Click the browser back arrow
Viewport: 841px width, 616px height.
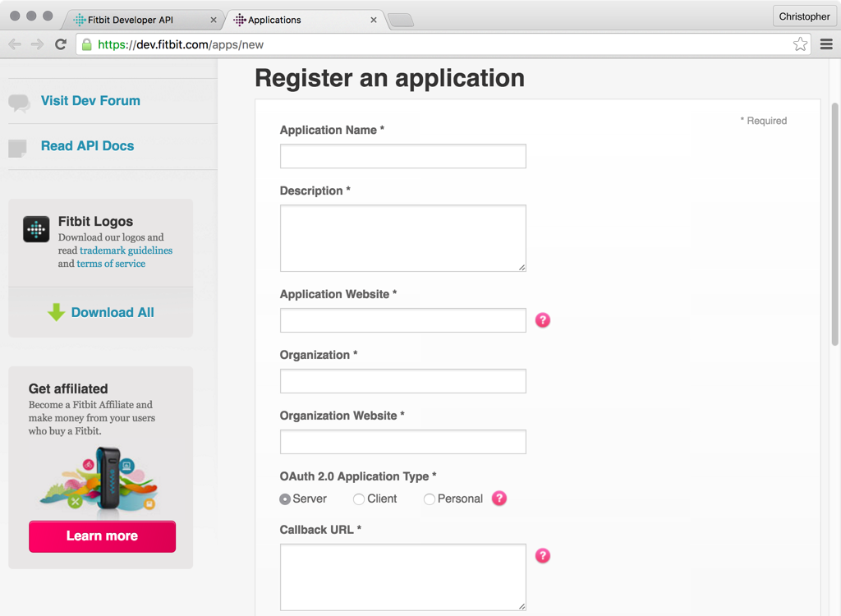[15, 44]
